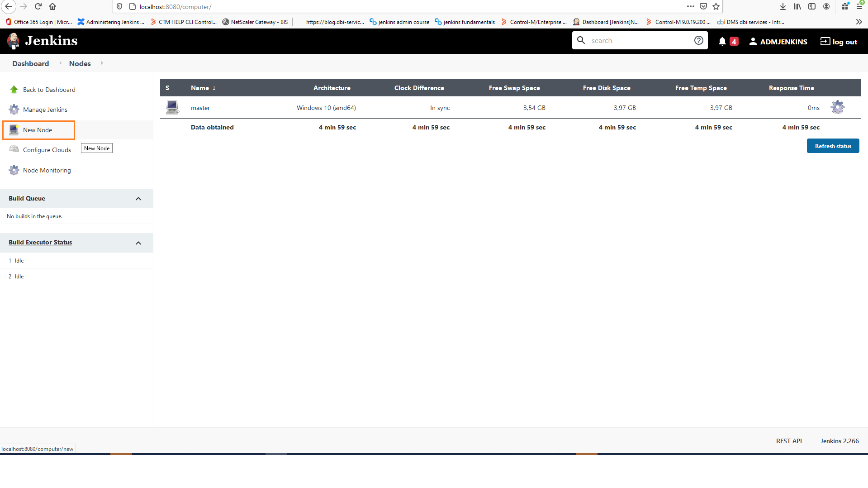Click Back to Dashboard link

coord(49,90)
